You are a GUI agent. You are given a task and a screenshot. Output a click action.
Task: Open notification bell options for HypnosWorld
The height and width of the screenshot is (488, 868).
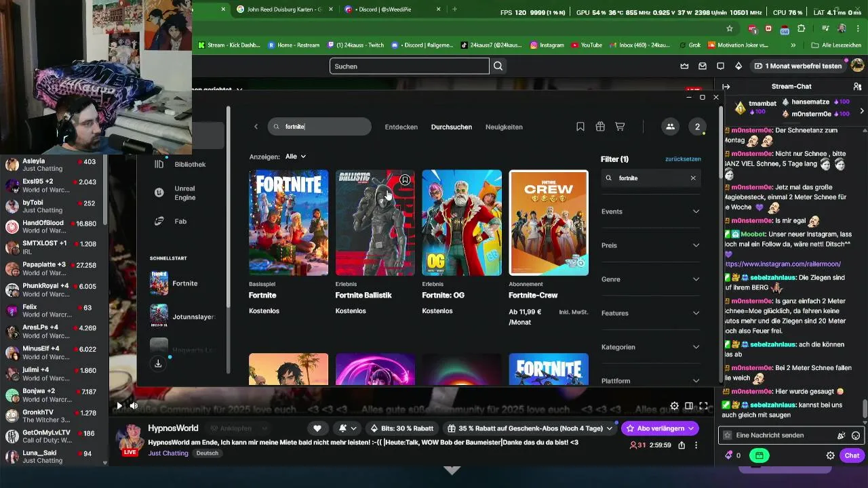(348, 428)
